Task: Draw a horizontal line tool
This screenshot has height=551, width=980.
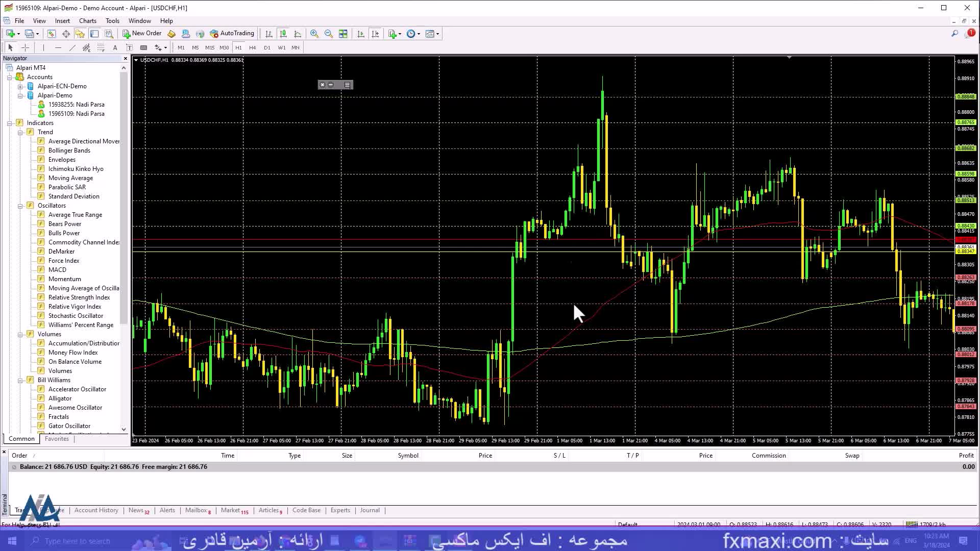Action: pyautogui.click(x=58, y=47)
